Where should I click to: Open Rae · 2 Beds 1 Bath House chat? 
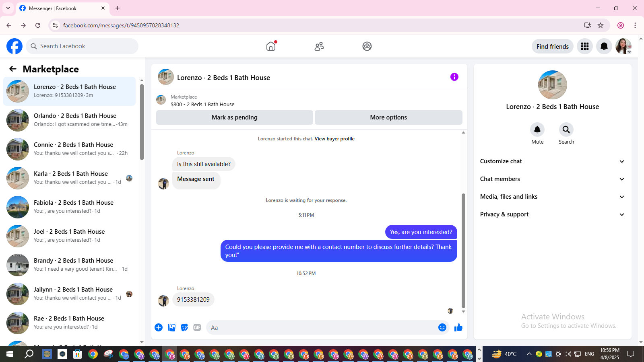tap(69, 323)
